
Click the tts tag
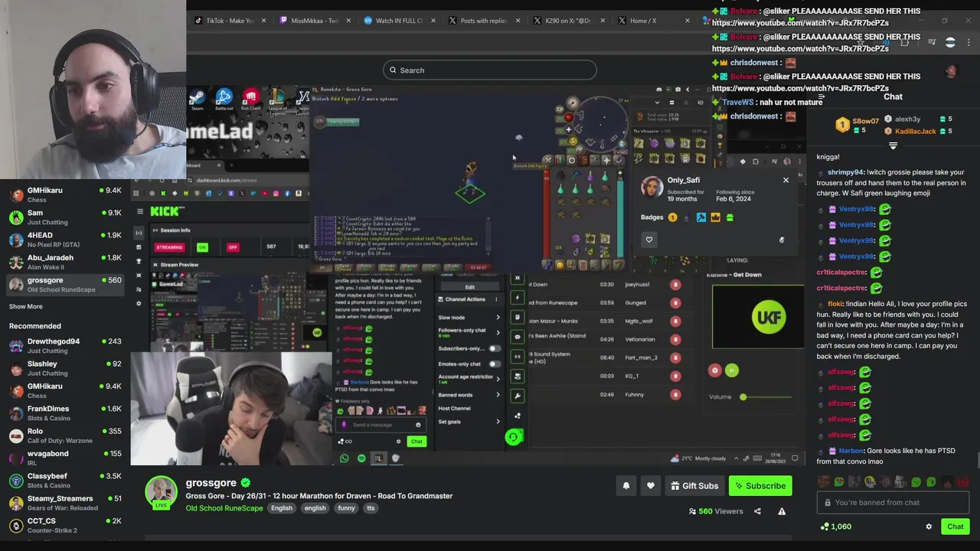[x=371, y=508]
